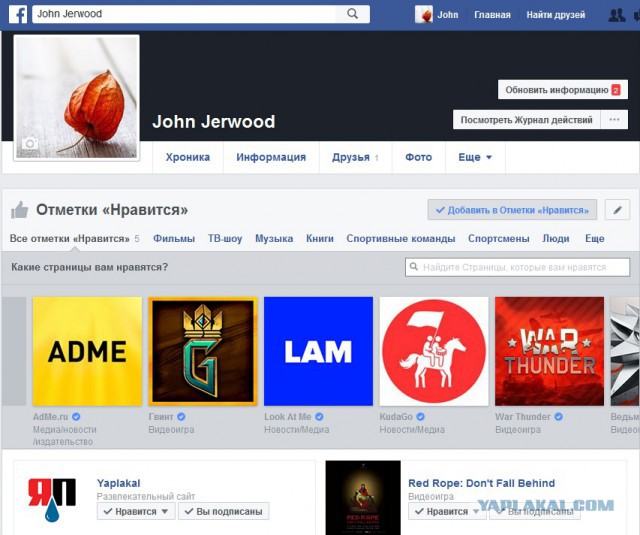The image size is (640, 535).
Task: Open the AdMe.ru page name link
Action: 51,417
